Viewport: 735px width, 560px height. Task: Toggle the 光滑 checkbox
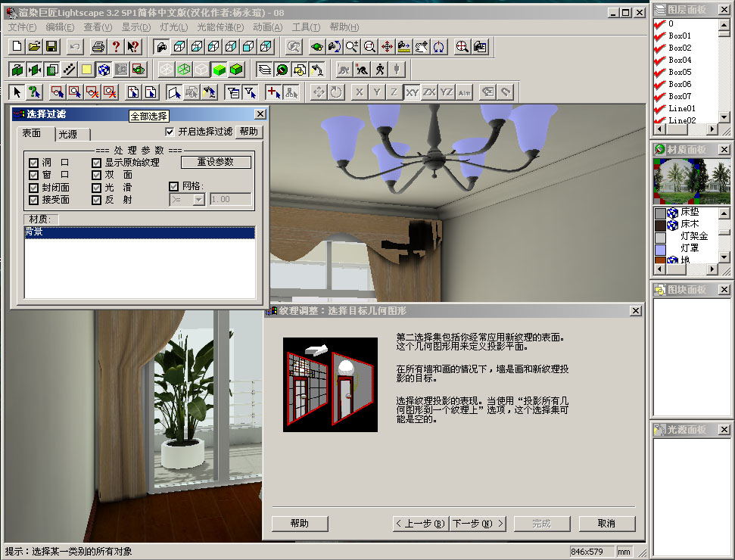click(x=97, y=188)
